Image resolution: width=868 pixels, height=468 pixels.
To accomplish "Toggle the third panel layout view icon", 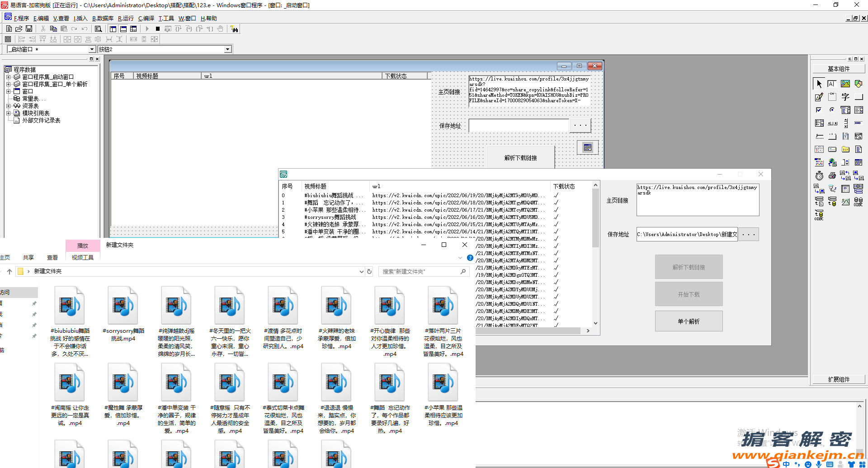I will (x=133, y=28).
